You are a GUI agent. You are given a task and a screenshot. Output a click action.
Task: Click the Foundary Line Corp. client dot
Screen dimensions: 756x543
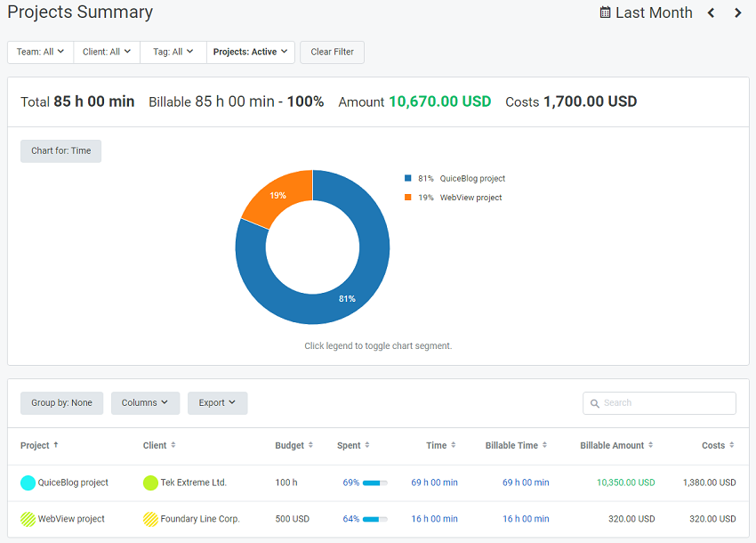(149, 518)
